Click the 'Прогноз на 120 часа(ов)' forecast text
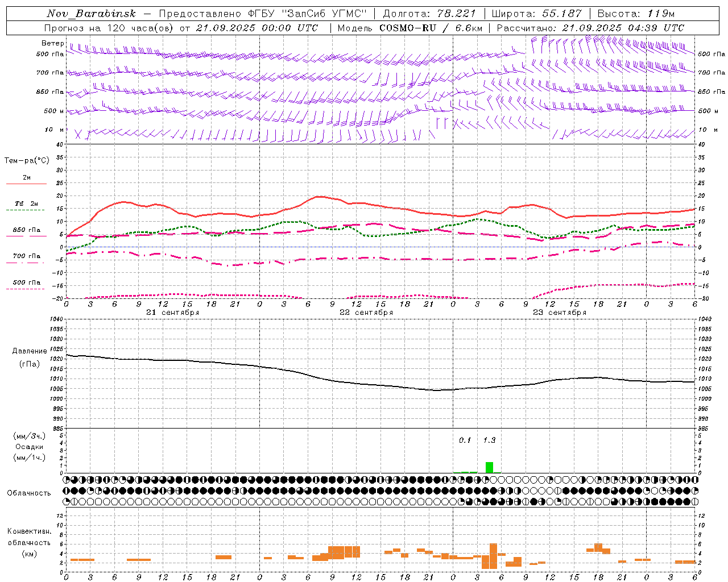Screen dimensions: 728x582 click(109, 28)
